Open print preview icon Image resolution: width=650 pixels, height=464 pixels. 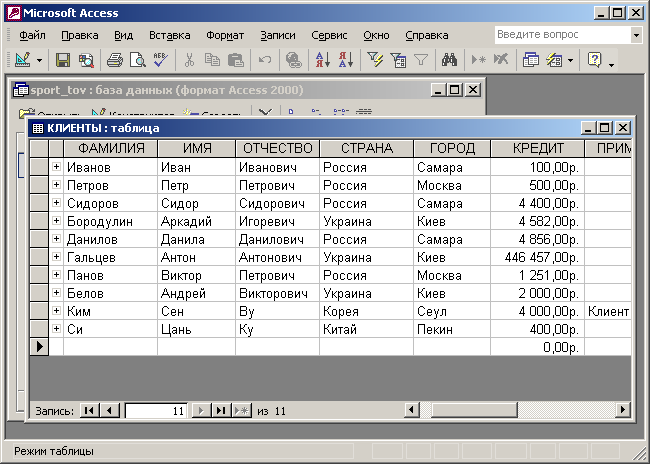pyautogui.click(x=138, y=60)
